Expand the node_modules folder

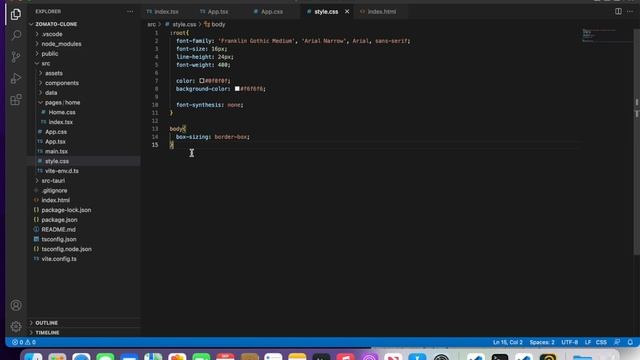coord(61,44)
